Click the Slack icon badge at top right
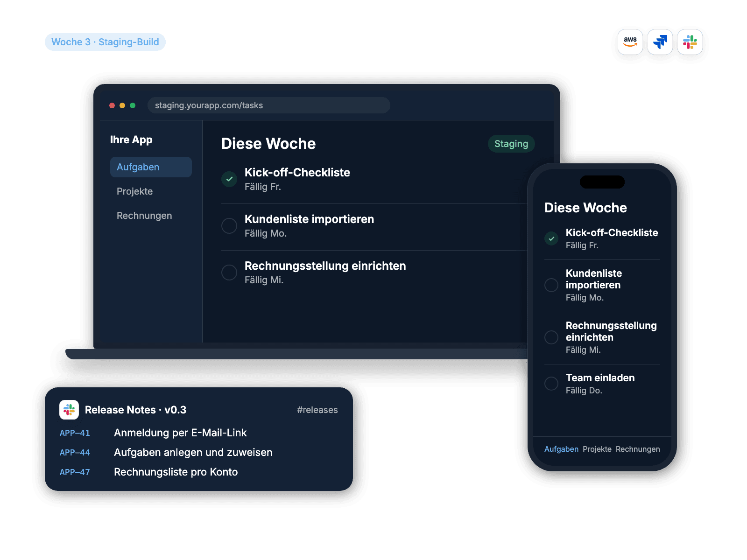Viewport: 747px width, 560px height. click(690, 42)
